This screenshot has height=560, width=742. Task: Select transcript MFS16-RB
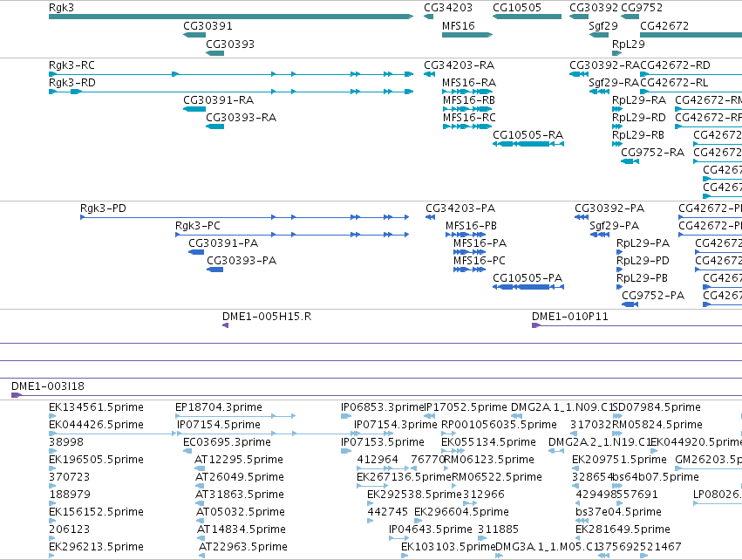[x=467, y=109]
